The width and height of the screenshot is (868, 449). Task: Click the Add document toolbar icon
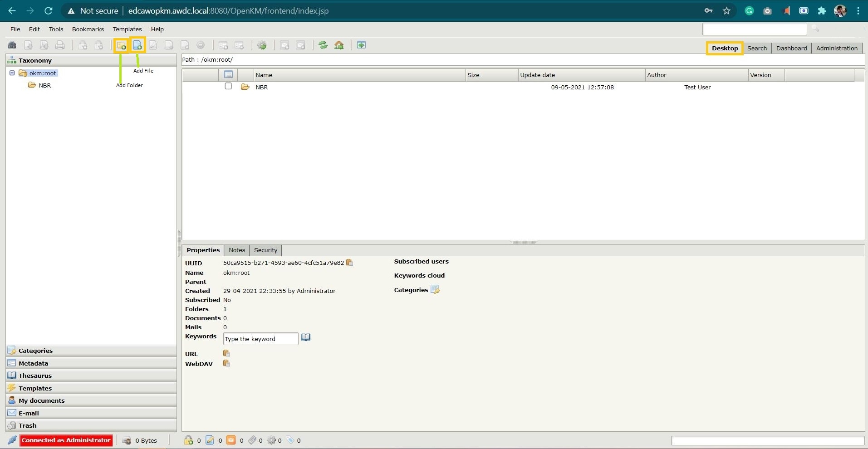(137, 45)
